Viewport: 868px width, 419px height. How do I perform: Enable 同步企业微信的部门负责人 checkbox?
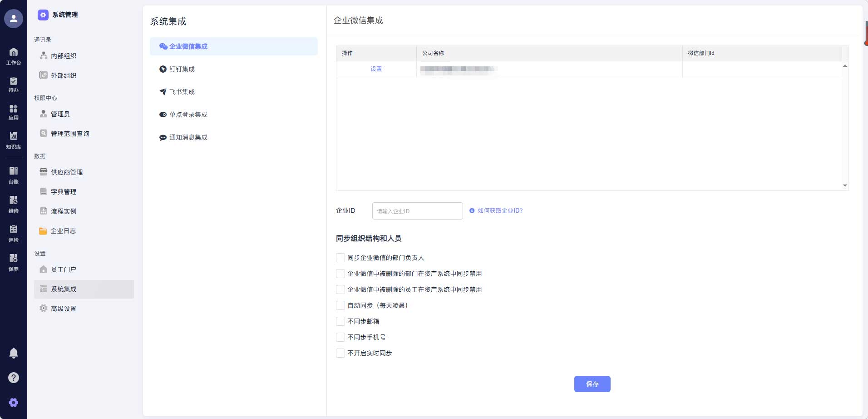click(340, 257)
